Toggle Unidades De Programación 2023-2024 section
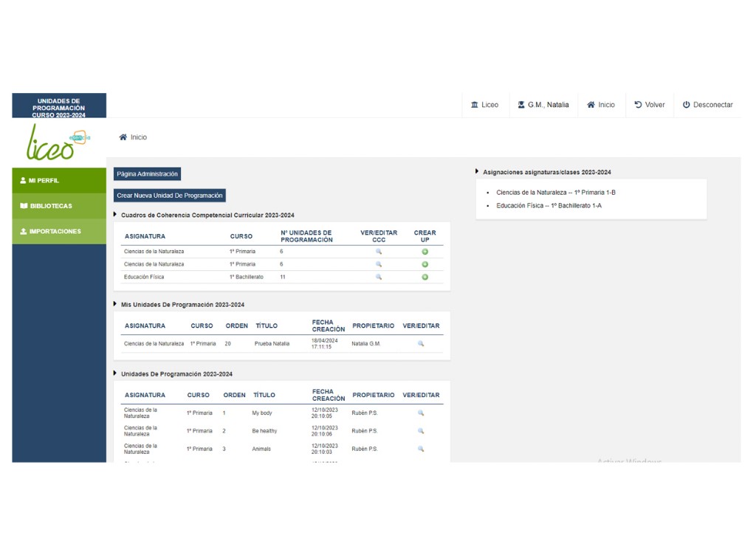Image resolution: width=756 pixels, height=544 pixels. coord(115,373)
